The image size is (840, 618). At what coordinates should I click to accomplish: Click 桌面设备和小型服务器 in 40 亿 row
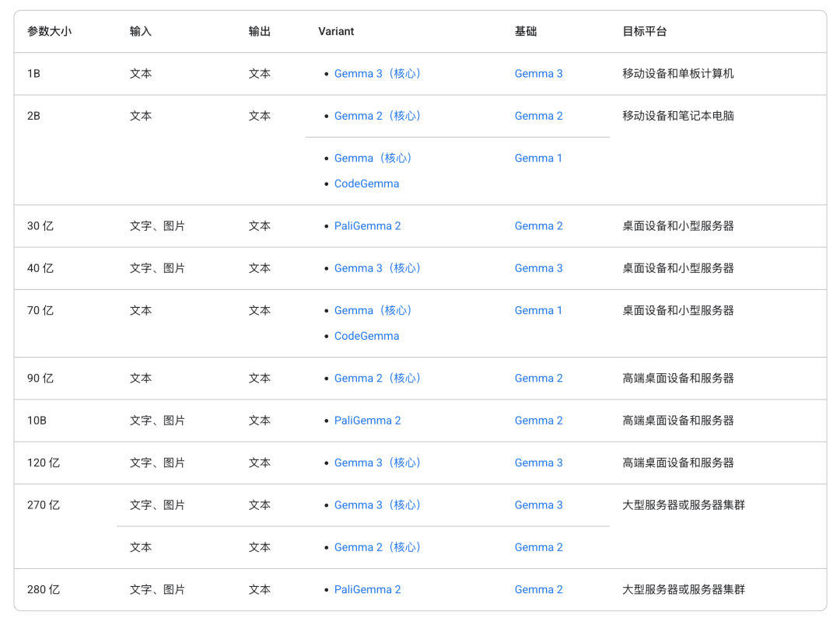(x=678, y=268)
